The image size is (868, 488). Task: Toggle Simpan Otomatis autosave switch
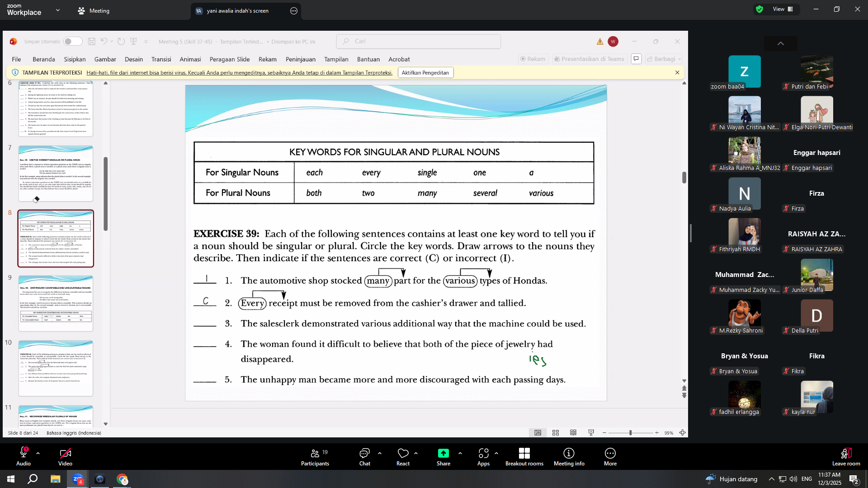(72, 42)
